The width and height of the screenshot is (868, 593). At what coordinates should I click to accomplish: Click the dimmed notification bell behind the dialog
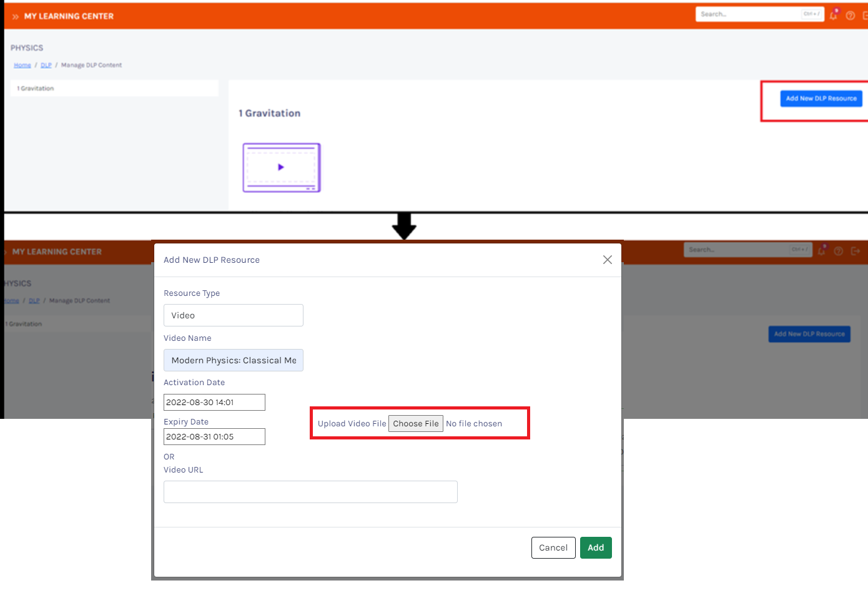tap(822, 251)
